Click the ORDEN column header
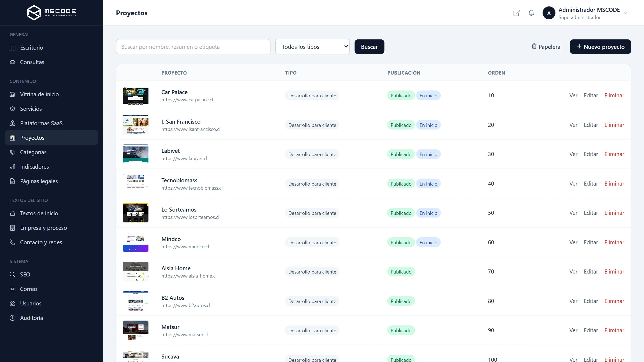This screenshot has height=362, width=644. (x=496, y=73)
